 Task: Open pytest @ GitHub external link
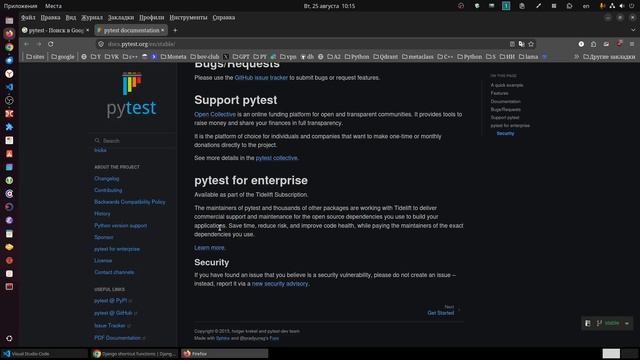pyautogui.click(x=116, y=313)
